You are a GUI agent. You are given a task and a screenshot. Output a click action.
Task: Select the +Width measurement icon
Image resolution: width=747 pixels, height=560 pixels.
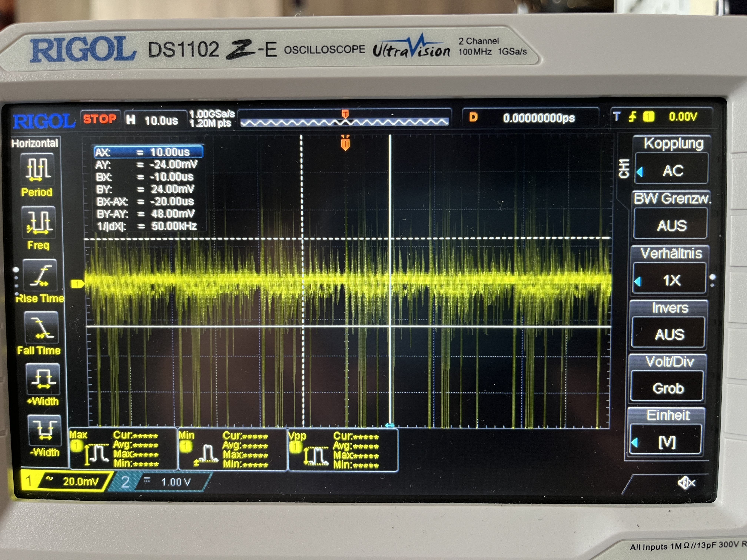point(43,379)
